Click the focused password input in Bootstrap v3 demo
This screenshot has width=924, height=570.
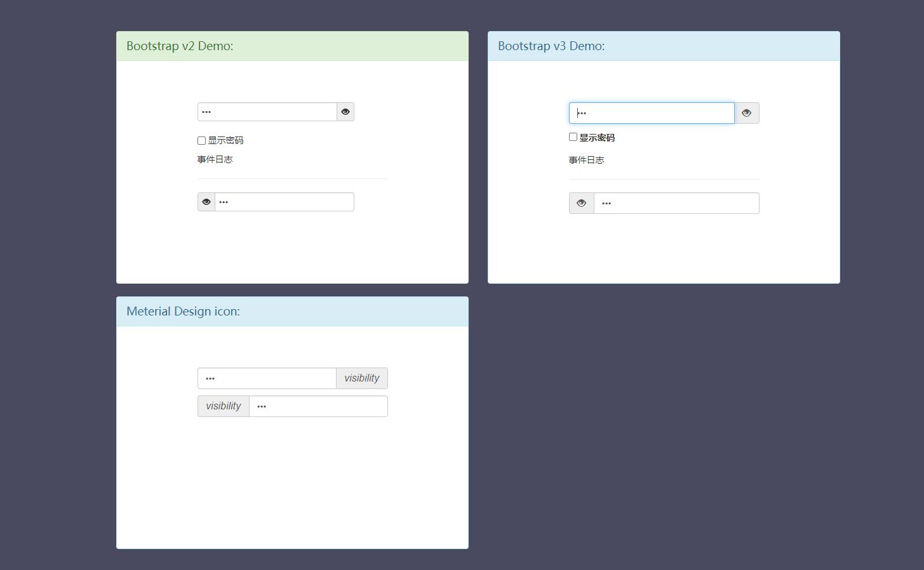click(x=652, y=113)
